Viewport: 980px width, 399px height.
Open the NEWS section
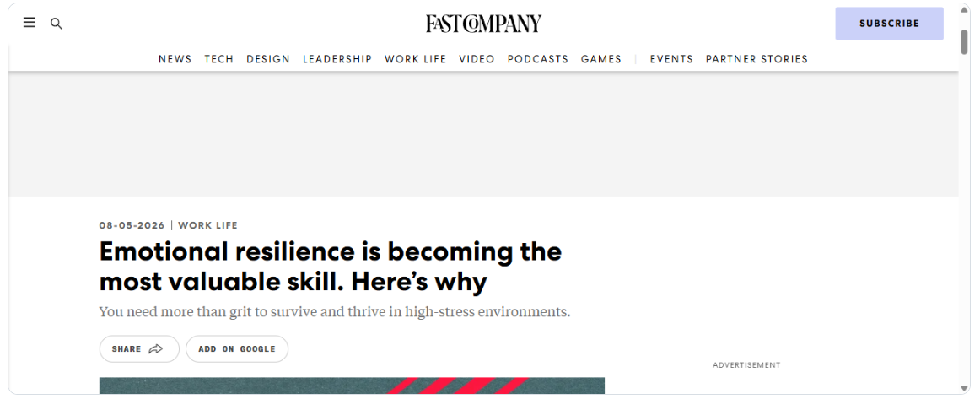point(175,59)
